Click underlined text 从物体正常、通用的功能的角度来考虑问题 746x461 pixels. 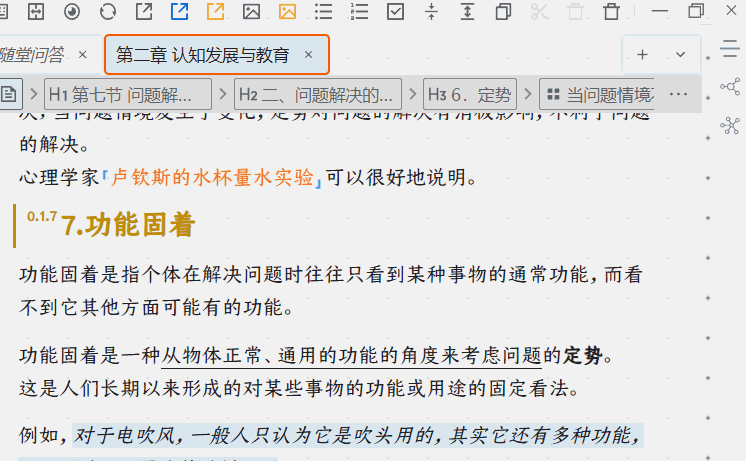point(352,355)
